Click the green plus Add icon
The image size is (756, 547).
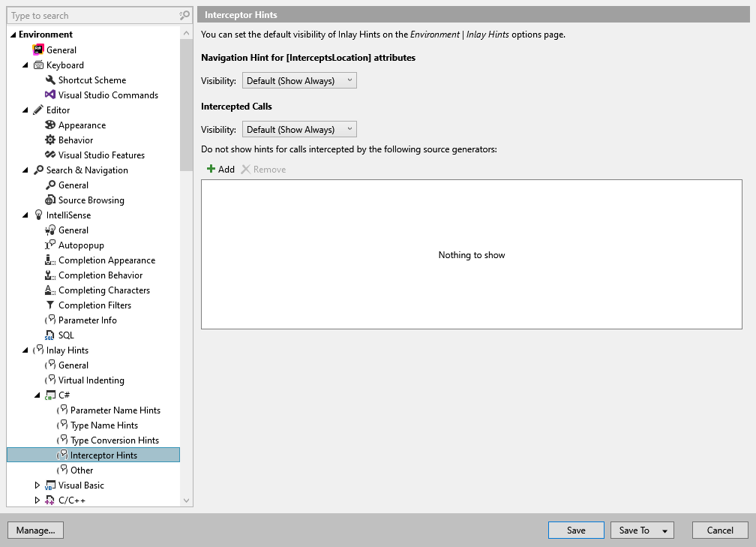[x=211, y=169]
